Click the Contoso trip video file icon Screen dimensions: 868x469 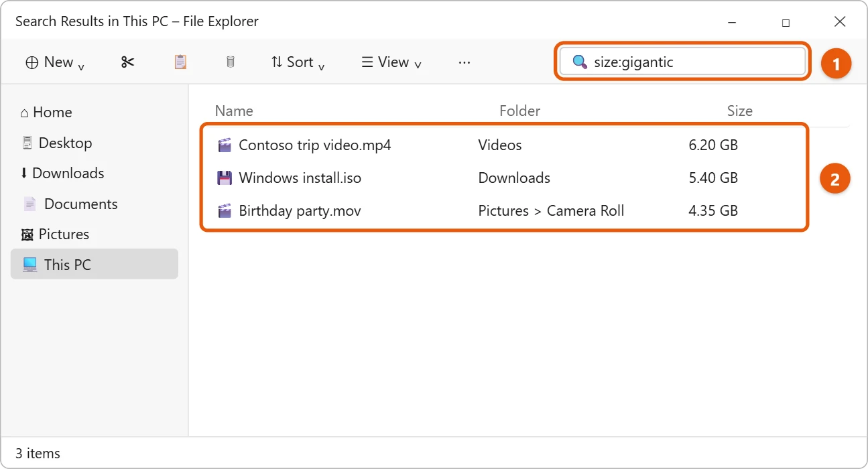coord(225,145)
